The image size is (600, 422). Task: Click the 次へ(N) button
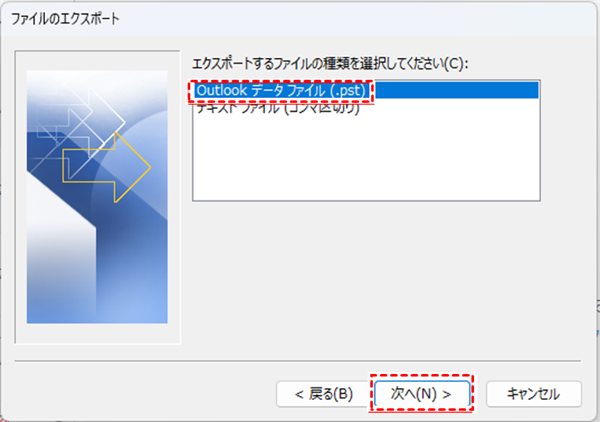click(x=421, y=394)
